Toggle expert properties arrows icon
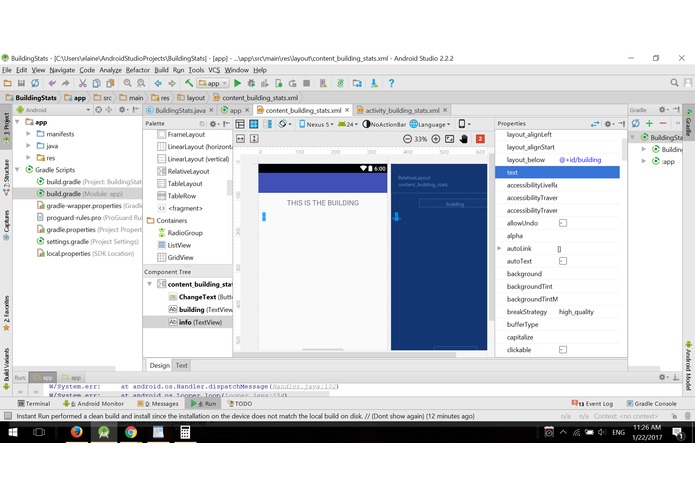This screenshot has width=695, height=494. (595, 124)
